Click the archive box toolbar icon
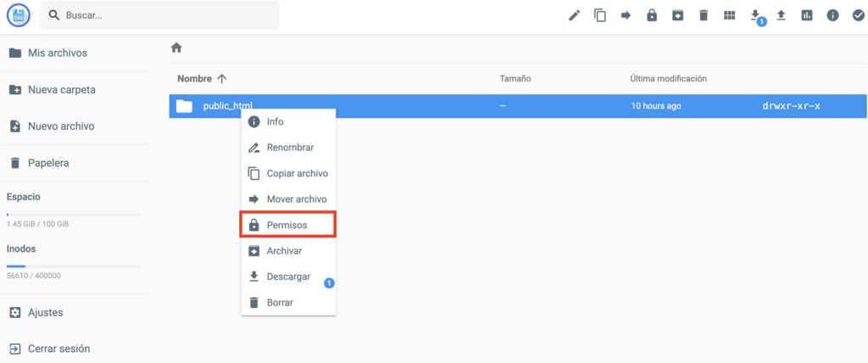 coord(677,15)
